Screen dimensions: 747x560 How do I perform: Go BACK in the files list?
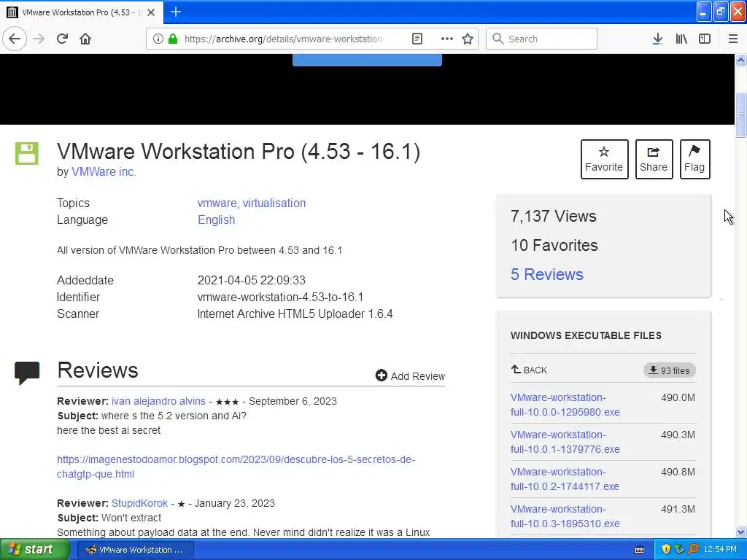[x=529, y=370]
